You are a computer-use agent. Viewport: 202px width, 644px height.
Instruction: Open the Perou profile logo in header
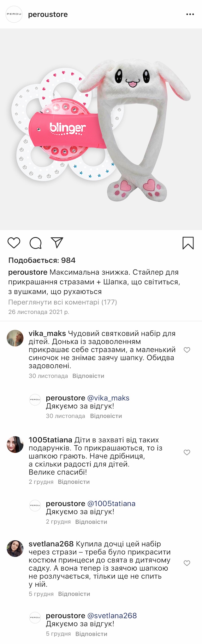point(14,14)
